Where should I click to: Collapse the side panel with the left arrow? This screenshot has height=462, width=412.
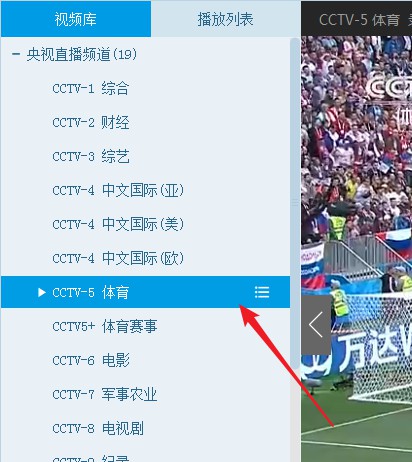[316, 325]
